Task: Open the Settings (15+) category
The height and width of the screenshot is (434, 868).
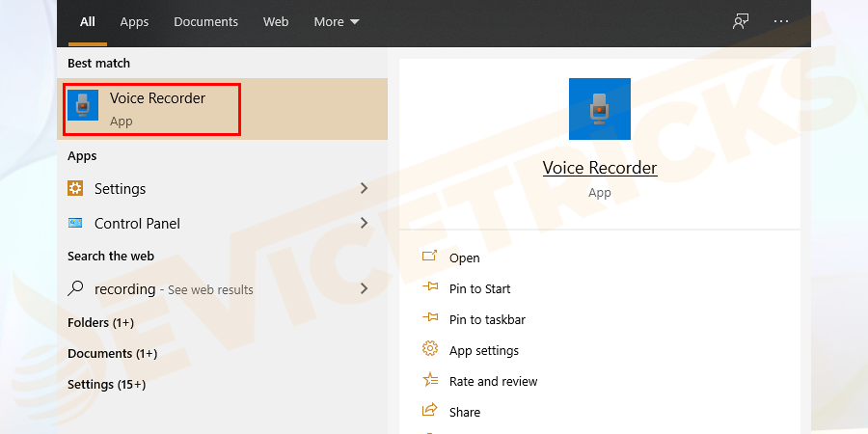Action: pos(106,385)
